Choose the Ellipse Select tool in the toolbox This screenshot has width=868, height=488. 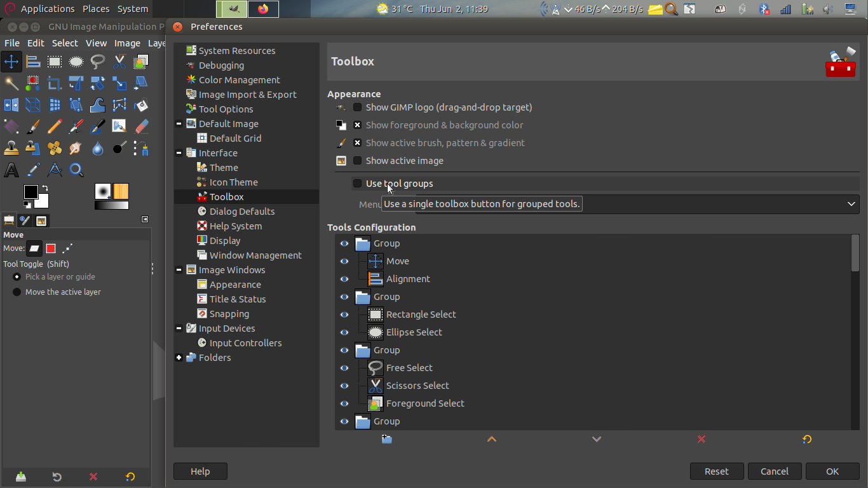click(x=76, y=62)
